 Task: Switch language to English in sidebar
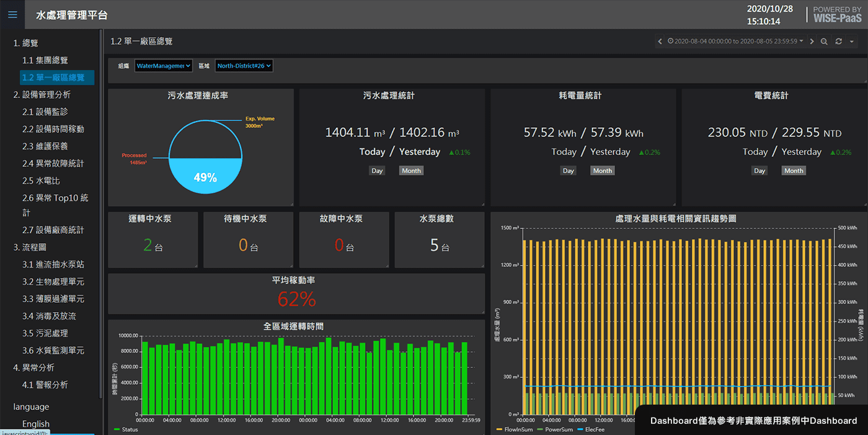click(x=36, y=424)
